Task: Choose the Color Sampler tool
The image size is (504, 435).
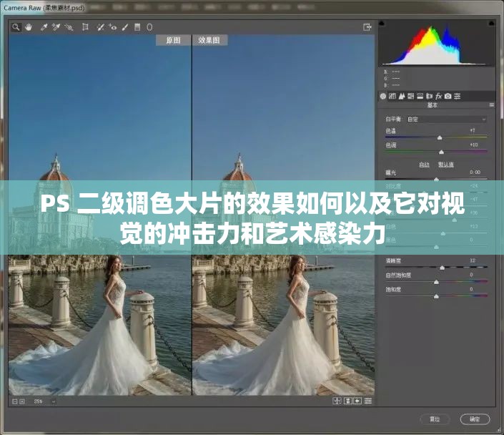Action: (x=56, y=27)
